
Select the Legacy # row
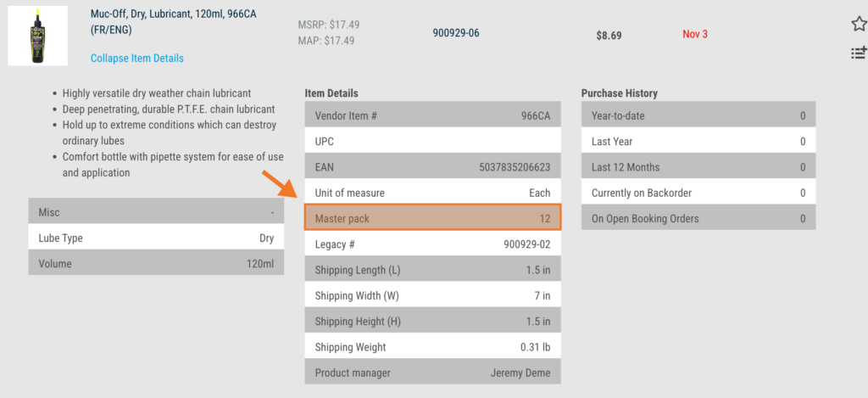pos(432,244)
